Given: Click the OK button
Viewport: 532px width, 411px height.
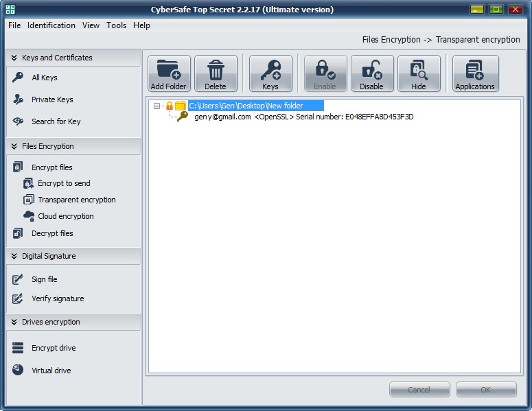Looking at the screenshot, I should pyautogui.click(x=486, y=390).
